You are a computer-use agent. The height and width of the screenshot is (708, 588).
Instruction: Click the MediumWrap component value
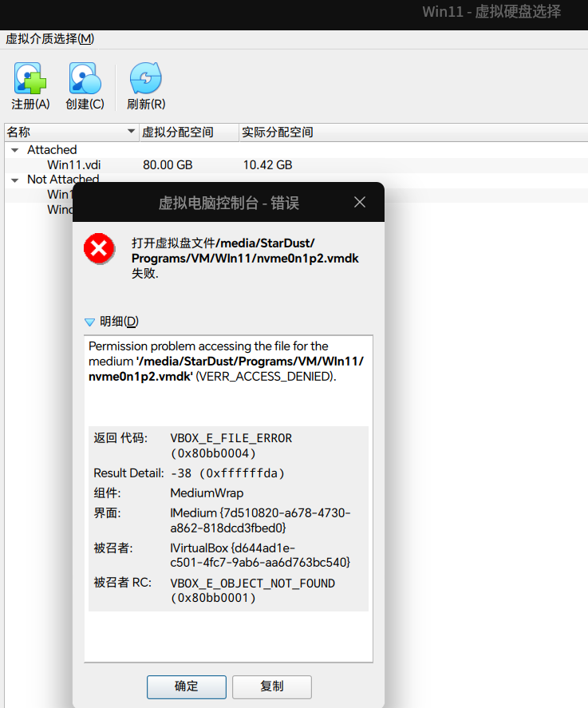coord(207,493)
